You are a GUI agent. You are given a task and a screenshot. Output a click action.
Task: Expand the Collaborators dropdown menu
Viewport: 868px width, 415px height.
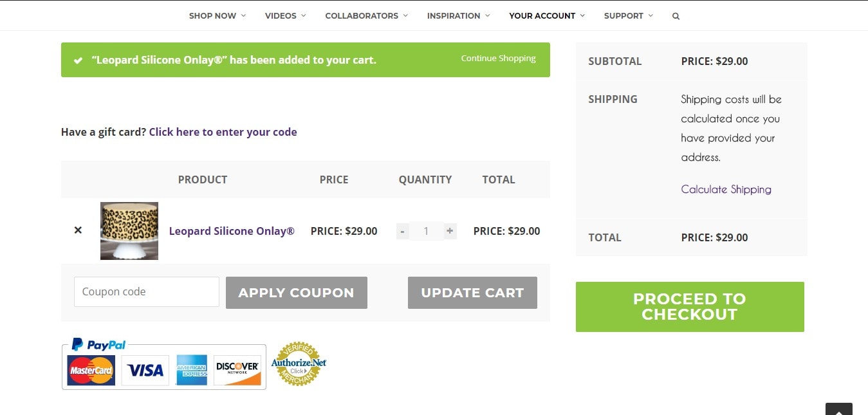pos(367,15)
